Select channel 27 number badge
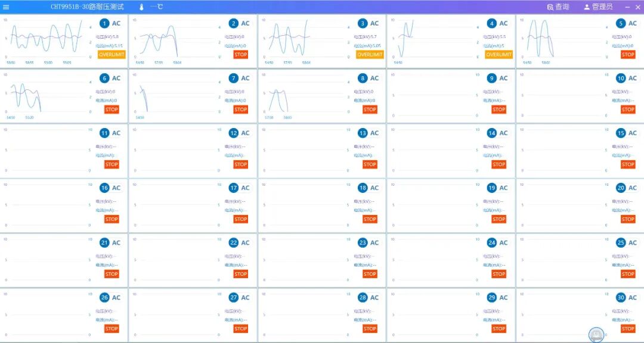This screenshot has height=343, width=644. click(x=234, y=298)
